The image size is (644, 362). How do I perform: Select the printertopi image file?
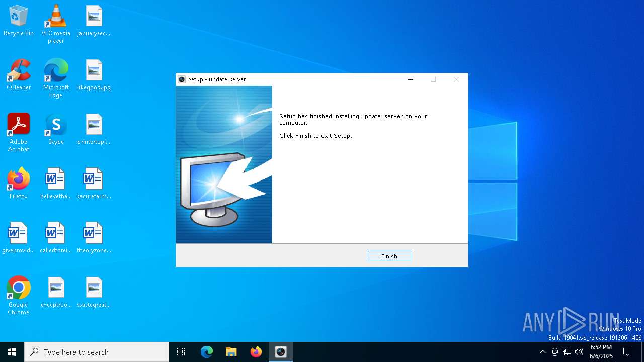(94, 130)
